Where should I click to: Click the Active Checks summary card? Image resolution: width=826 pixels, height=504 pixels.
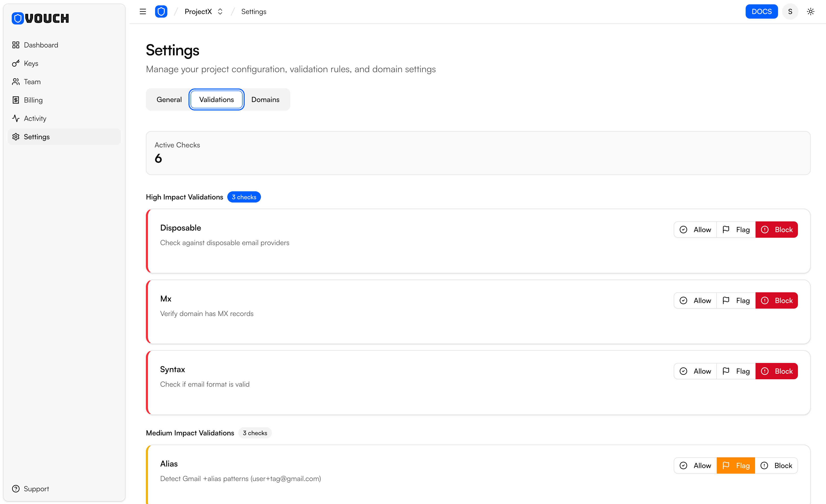tap(478, 153)
